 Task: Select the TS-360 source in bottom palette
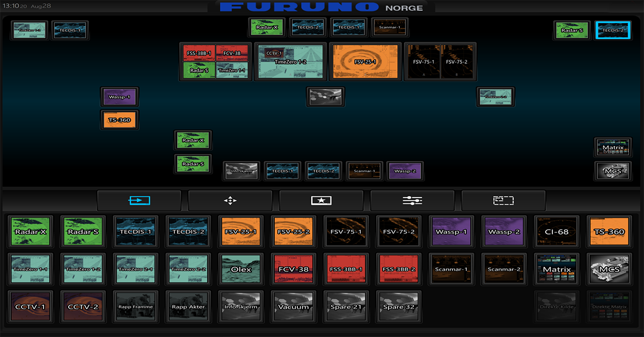coord(609,231)
